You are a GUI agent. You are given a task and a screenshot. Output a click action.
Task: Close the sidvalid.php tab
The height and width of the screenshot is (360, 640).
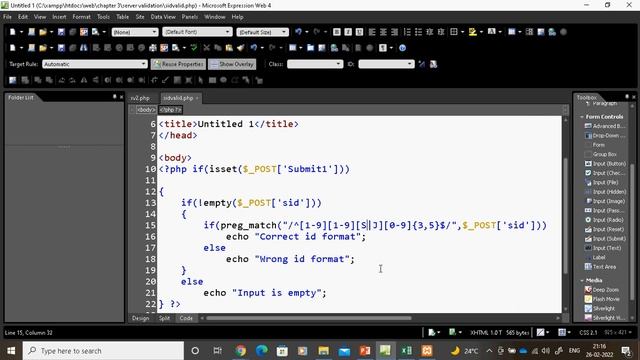197,98
